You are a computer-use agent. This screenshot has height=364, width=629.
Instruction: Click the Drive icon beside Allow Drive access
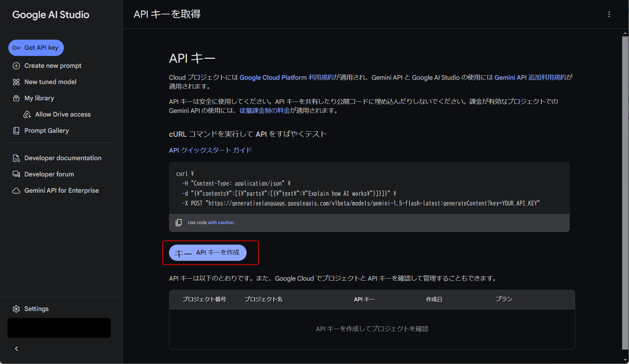click(x=27, y=114)
